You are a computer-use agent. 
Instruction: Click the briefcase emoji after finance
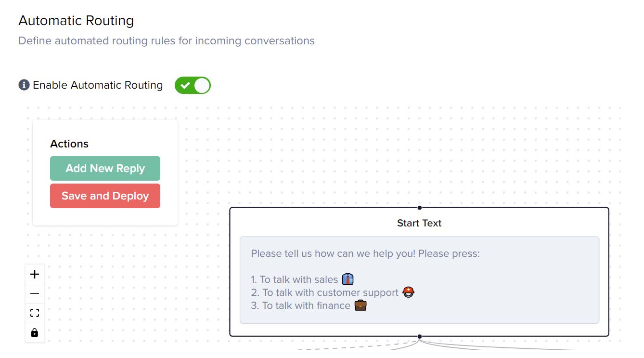coord(361,305)
